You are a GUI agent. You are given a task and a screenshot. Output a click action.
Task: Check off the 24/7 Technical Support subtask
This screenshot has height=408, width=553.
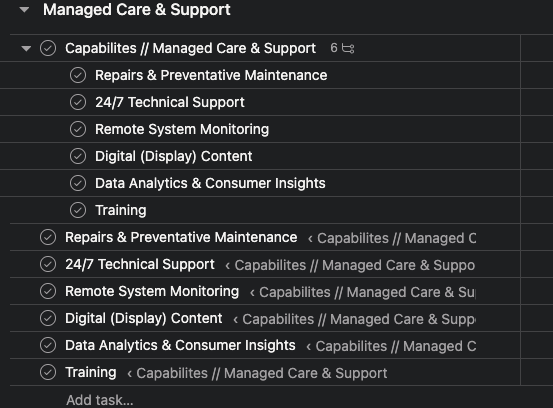tap(78, 102)
